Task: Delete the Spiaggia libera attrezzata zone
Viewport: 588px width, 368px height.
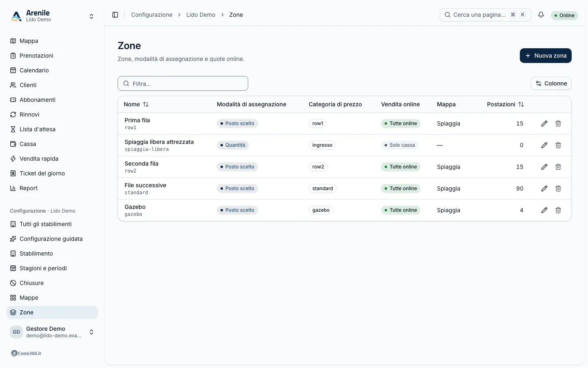Action: pyautogui.click(x=558, y=145)
